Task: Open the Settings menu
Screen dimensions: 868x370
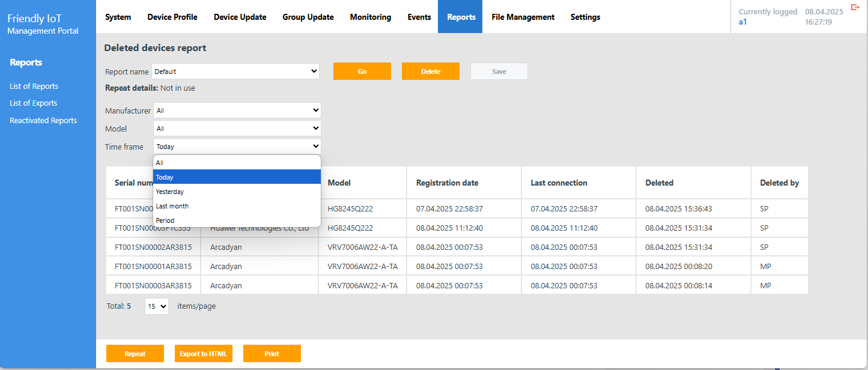Action: coord(585,17)
